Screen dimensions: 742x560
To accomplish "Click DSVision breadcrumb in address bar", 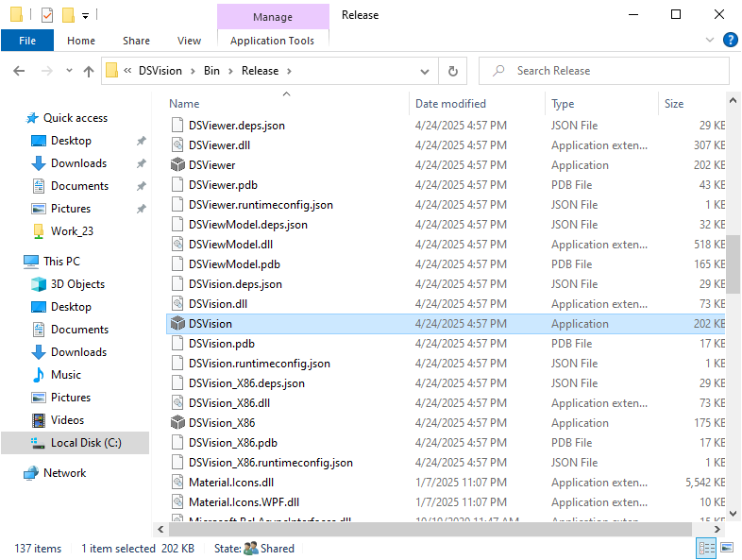I will pos(160,71).
